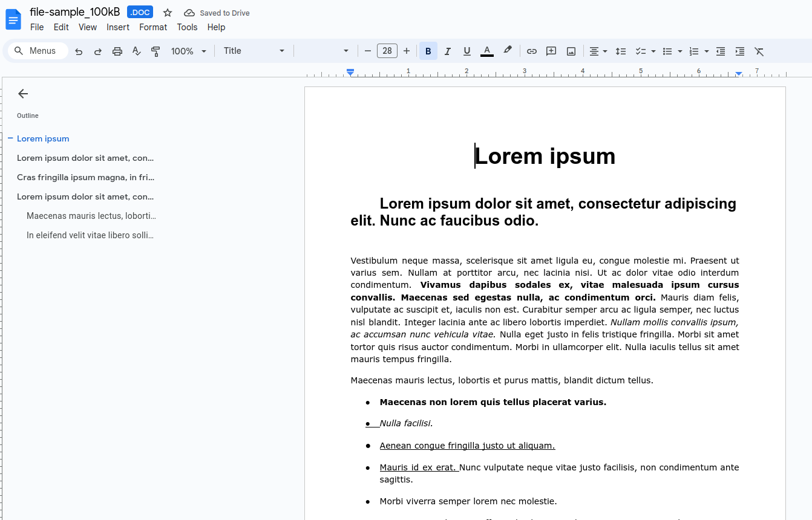Open the View menu
Viewport: 812px width, 520px height.
pyautogui.click(x=88, y=27)
